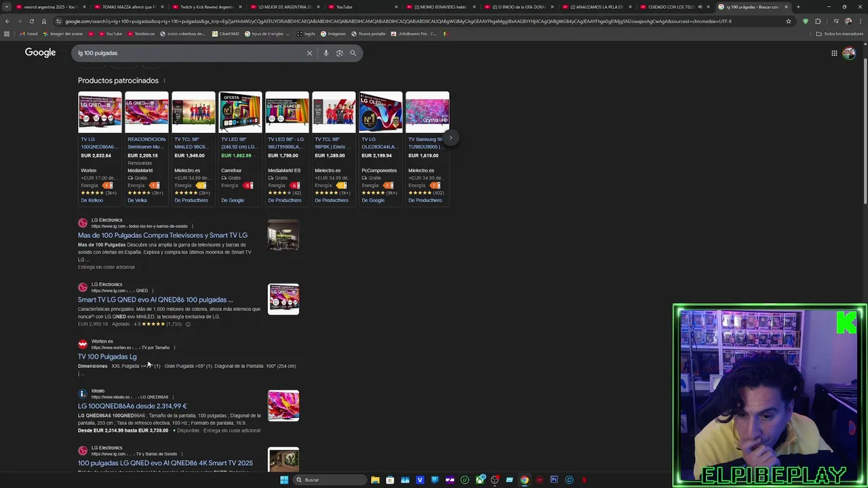Image resolution: width=868 pixels, height=488 pixels.
Task: Open the MediaMarkt ES TV LED 98" card
Action: pyautogui.click(x=287, y=148)
